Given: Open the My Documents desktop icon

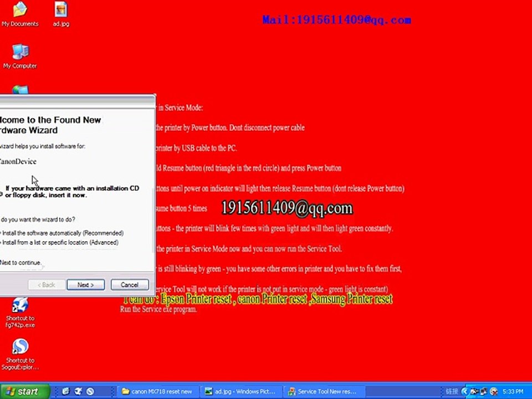Looking at the screenshot, I should coord(20,14).
